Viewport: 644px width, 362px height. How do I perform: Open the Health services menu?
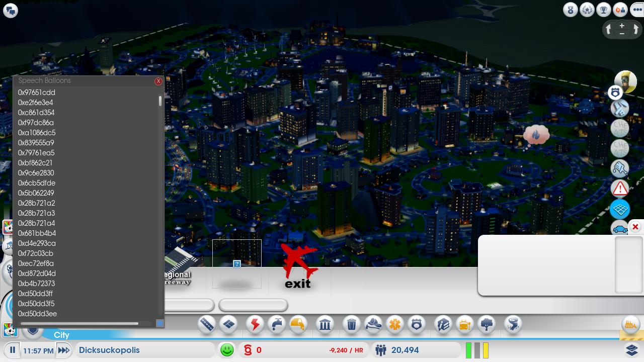click(x=395, y=324)
